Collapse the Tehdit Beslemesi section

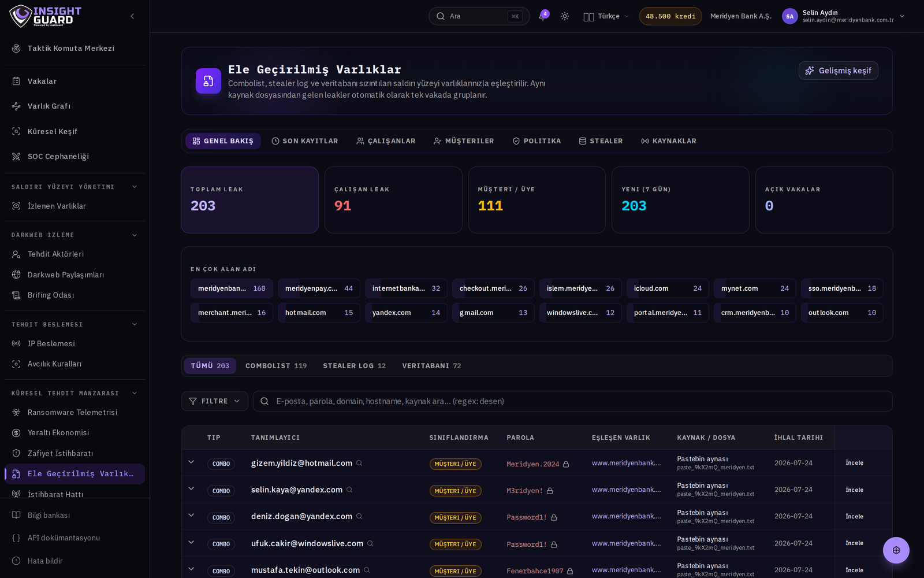(x=135, y=324)
